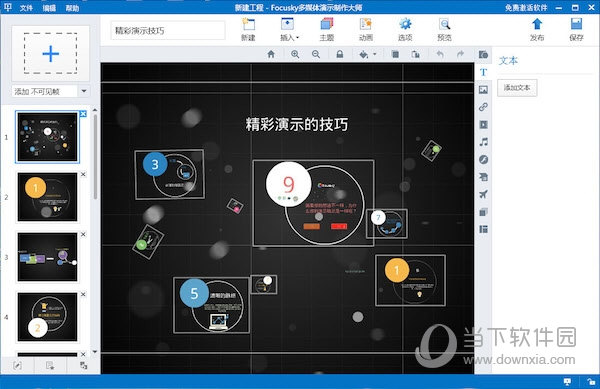Toggle the lock icon in canvas toolbar

click(x=339, y=54)
